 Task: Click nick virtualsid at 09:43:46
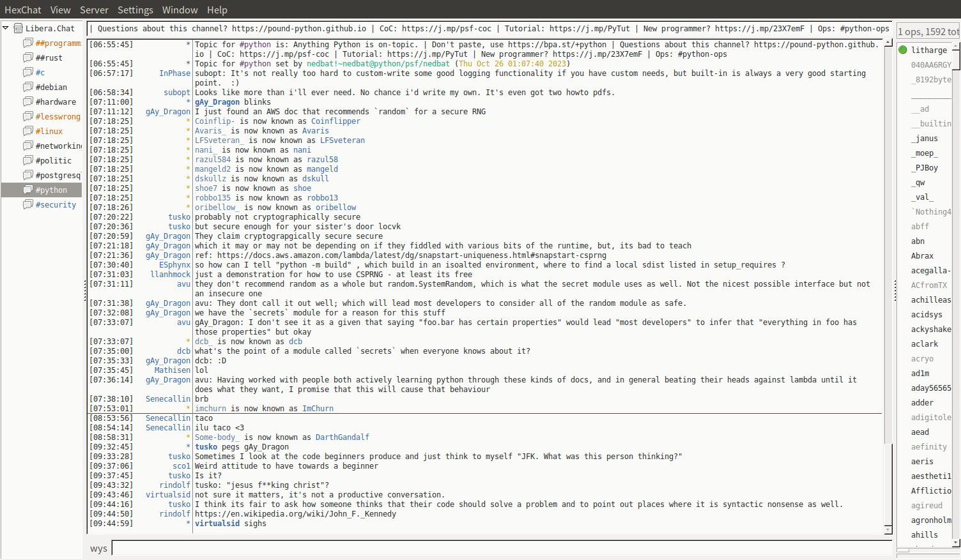[168, 495]
